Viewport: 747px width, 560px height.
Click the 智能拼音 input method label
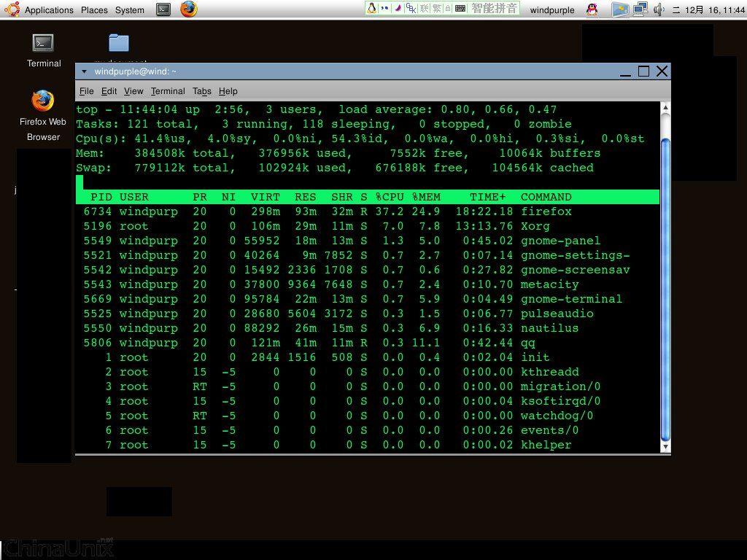tap(494, 8)
